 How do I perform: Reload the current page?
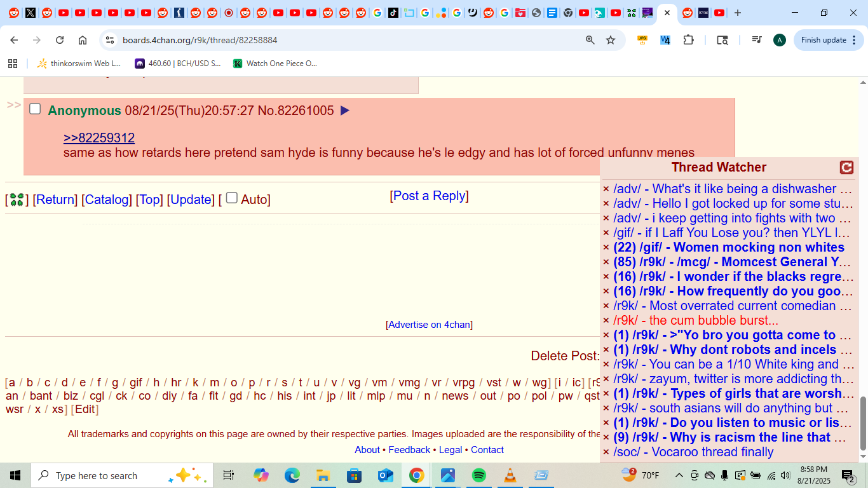pos(60,40)
